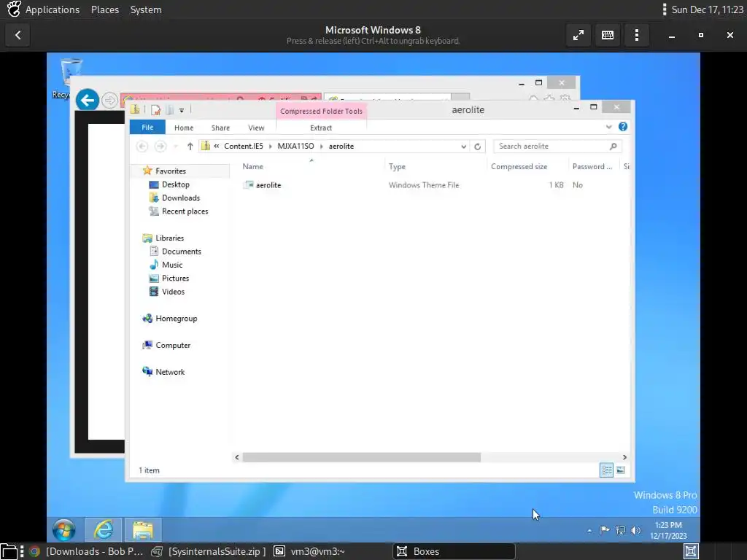The image size is (747, 560).
Task: Click aerolite breadcrumb in address bar
Action: [341, 146]
